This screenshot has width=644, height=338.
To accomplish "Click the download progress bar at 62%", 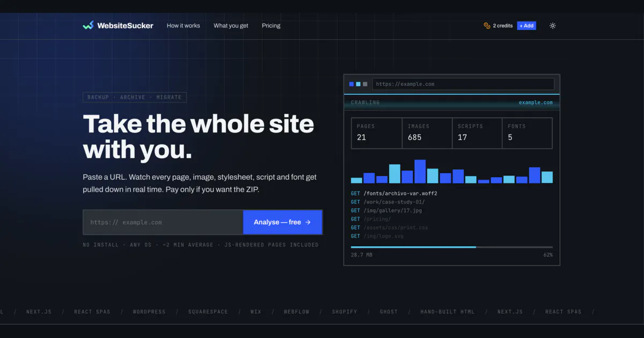I will (x=452, y=247).
